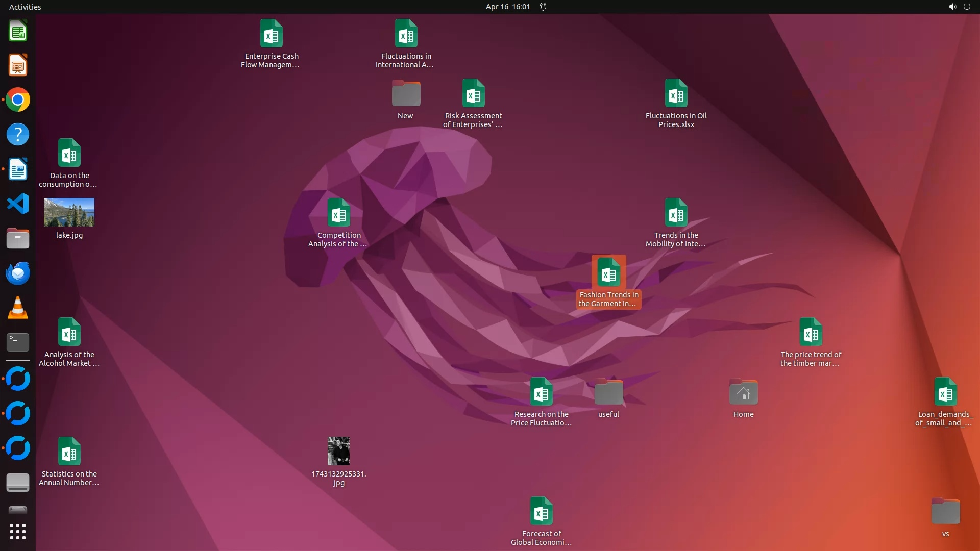
Task: Open Thunderbird mail in the dock
Action: pos(18,273)
